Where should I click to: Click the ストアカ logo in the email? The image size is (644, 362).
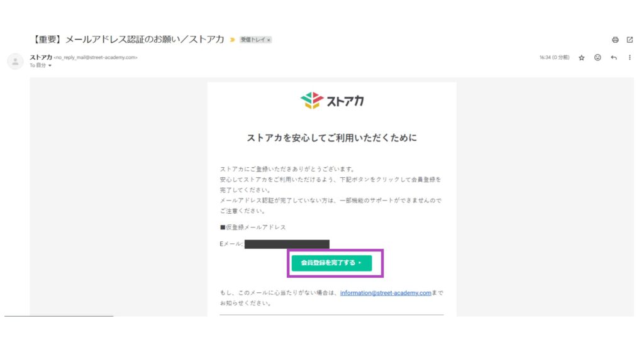point(332,101)
